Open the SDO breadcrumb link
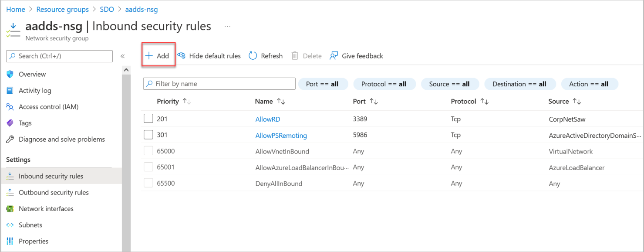The width and height of the screenshot is (644, 252). click(x=107, y=9)
